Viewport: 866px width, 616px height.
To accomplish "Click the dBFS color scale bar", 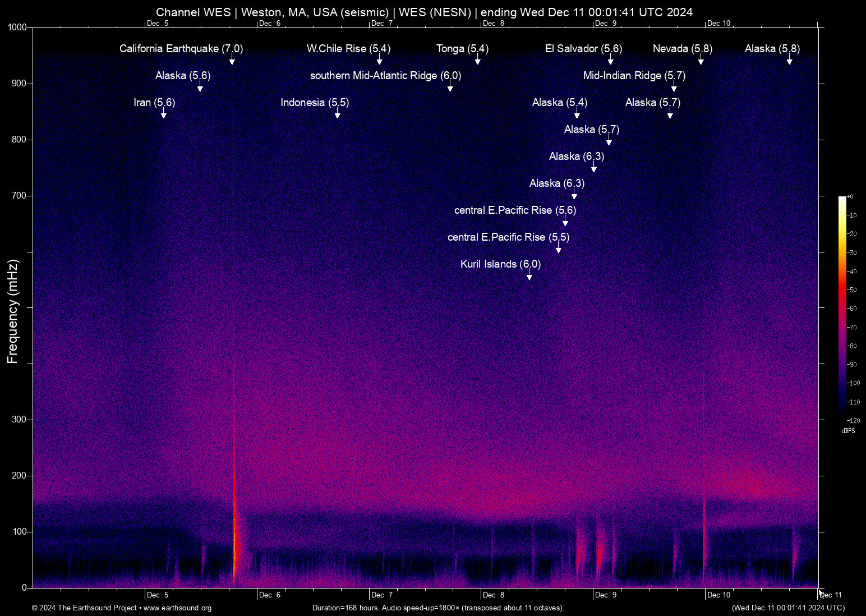I will click(842, 308).
